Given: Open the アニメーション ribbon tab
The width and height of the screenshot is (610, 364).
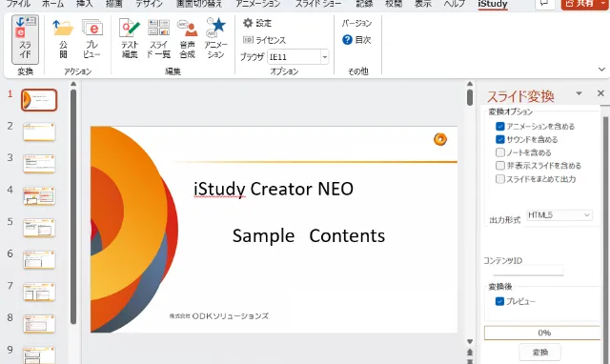Looking at the screenshot, I should [258, 4].
